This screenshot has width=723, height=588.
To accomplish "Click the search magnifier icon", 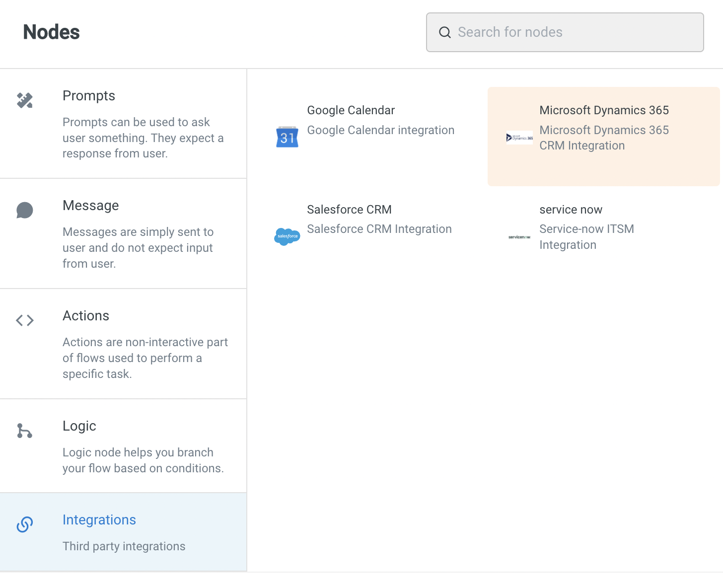I will tap(445, 32).
